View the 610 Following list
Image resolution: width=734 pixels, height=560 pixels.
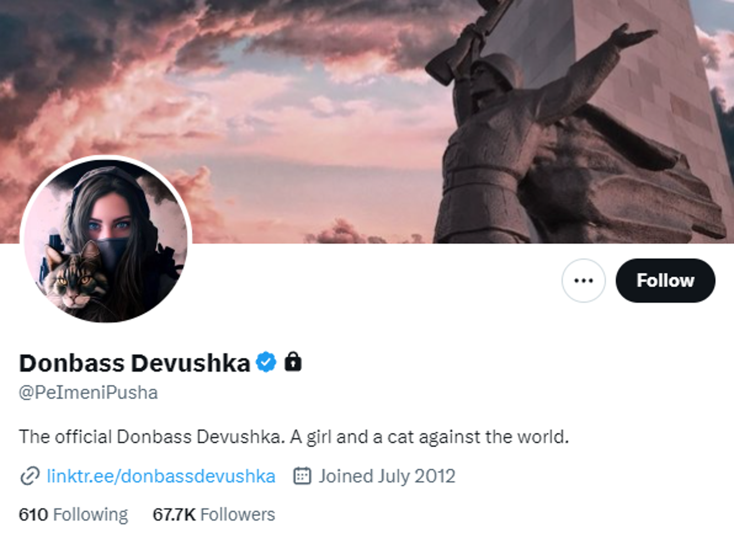(x=73, y=514)
